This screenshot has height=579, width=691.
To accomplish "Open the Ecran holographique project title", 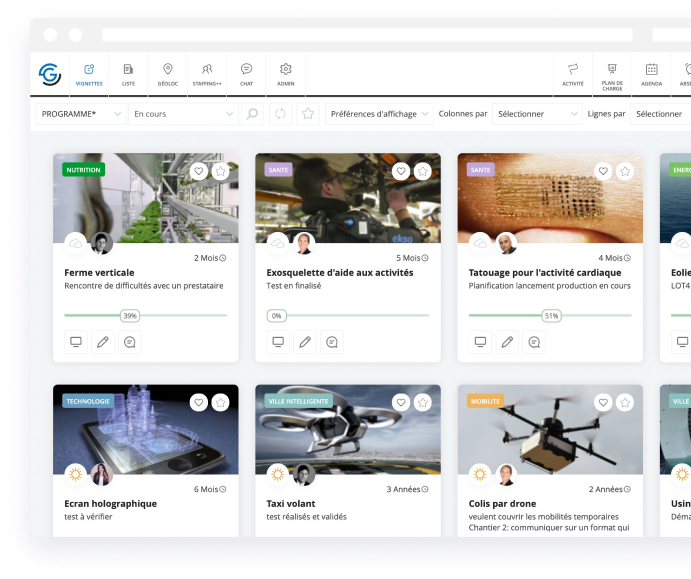I will coord(97,504).
